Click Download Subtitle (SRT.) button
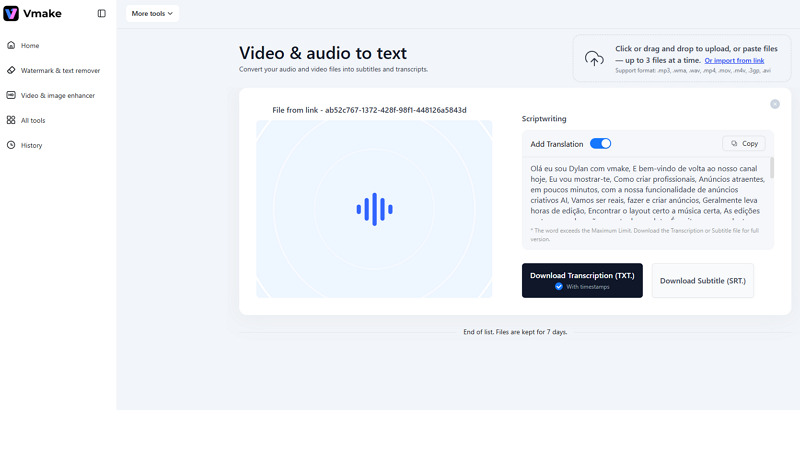This screenshot has height=449, width=800. [x=703, y=281]
